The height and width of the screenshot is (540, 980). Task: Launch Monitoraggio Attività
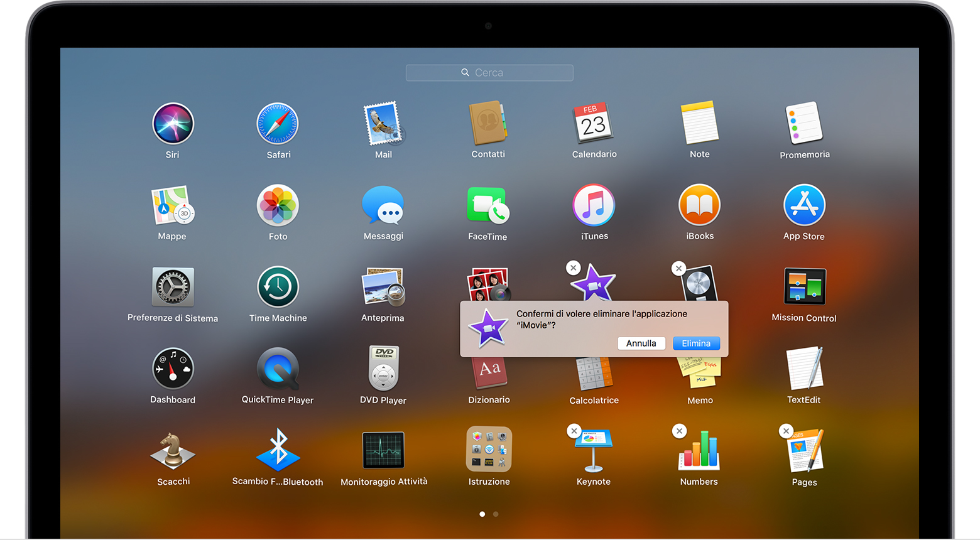click(383, 451)
